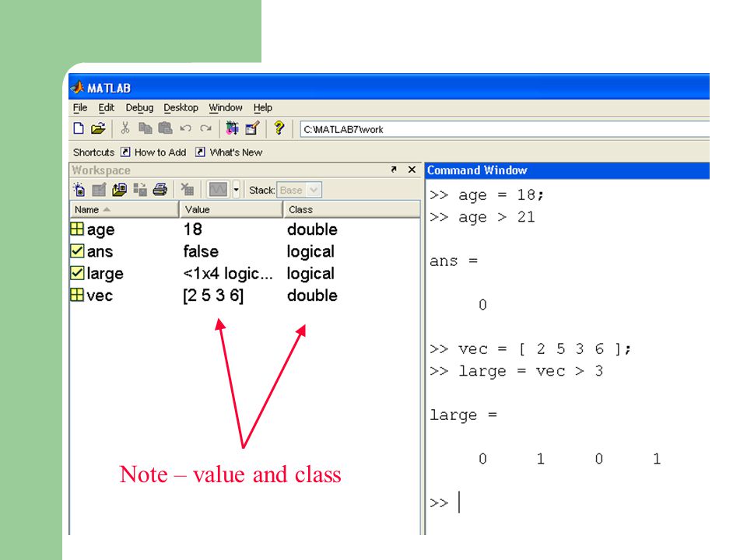Click the MATLAB logo in title bar
This screenshot has height=560, width=747.
coord(77,88)
